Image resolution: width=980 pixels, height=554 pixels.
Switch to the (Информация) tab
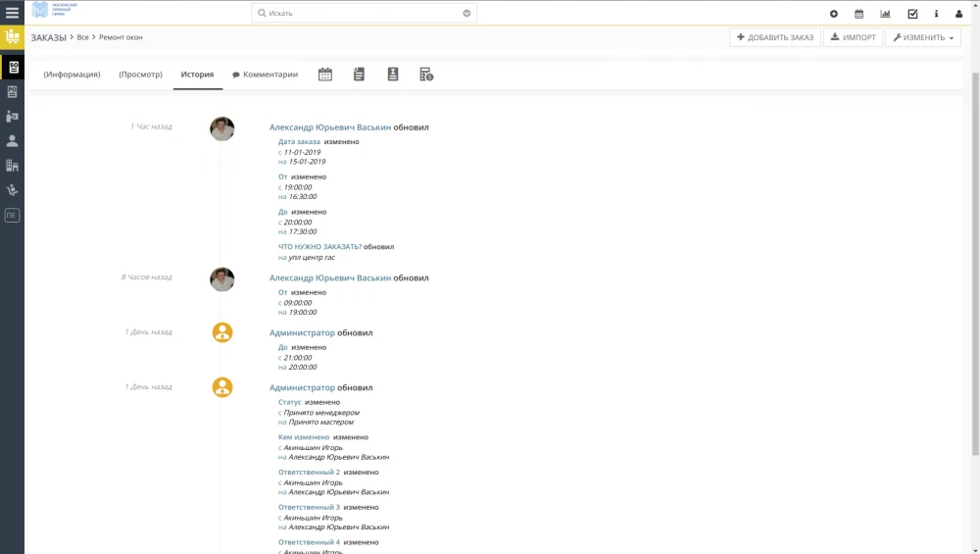pyautogui.click(x=72, y=75)
